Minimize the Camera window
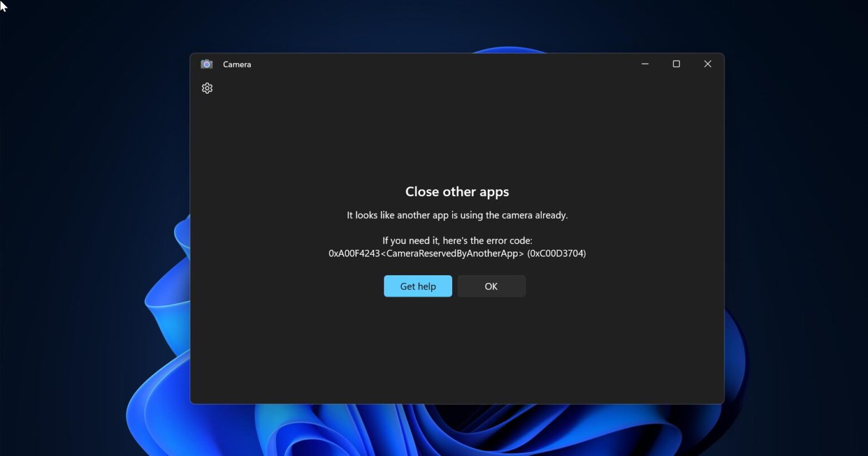 645,64
